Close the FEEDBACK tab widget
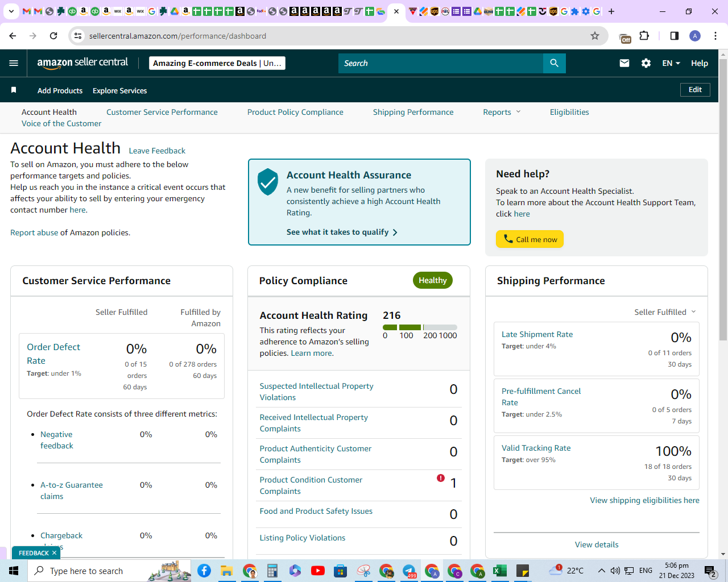Viewport: 728px width, 582px height. click(x=54, y=553)
